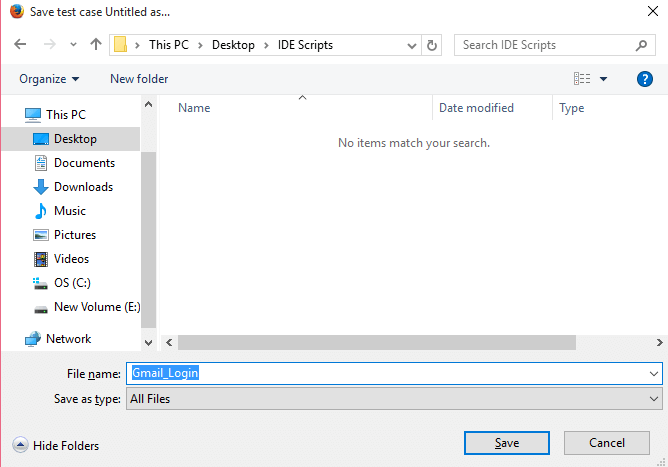Image resolution: width=668 pixels, height=467 pixels.
Task: Click file list scroll right arrow
Action: 659,343
